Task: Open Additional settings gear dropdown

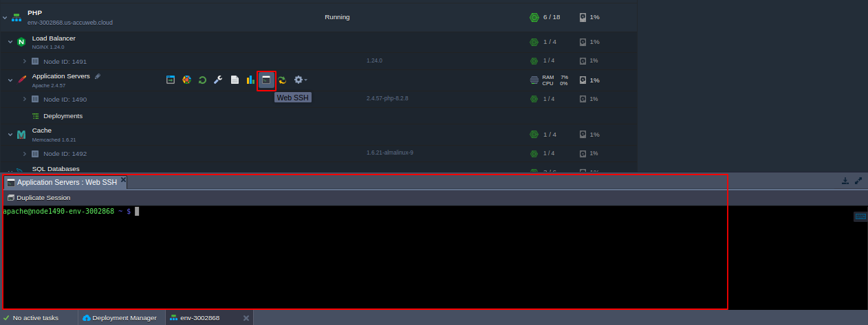Action: [300, 80]
